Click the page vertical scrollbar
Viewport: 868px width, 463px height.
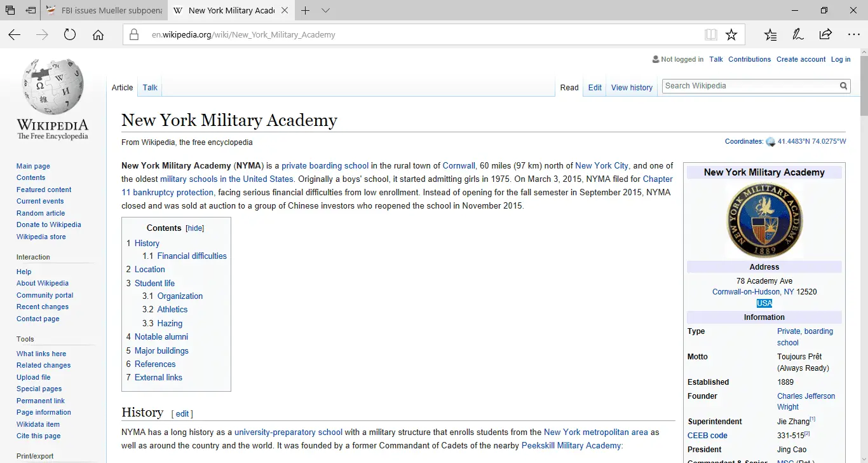click(862, 254)
